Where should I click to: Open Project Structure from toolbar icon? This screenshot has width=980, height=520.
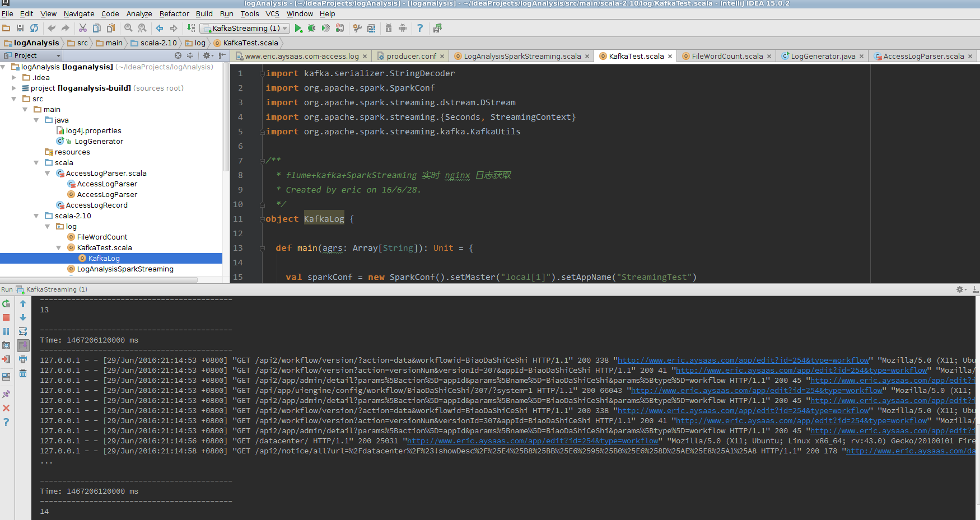point(371,28)
